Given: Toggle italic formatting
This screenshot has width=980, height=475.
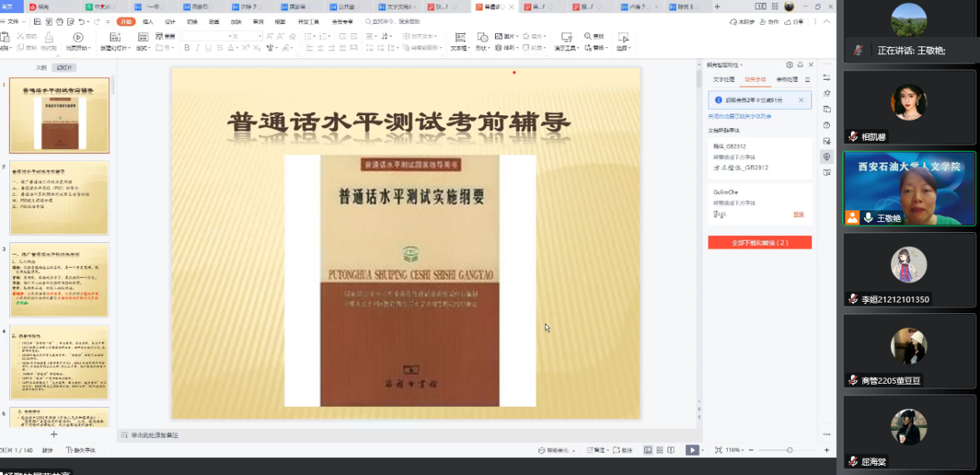Looking at the screenshot, I should click(x=197, y=46).
